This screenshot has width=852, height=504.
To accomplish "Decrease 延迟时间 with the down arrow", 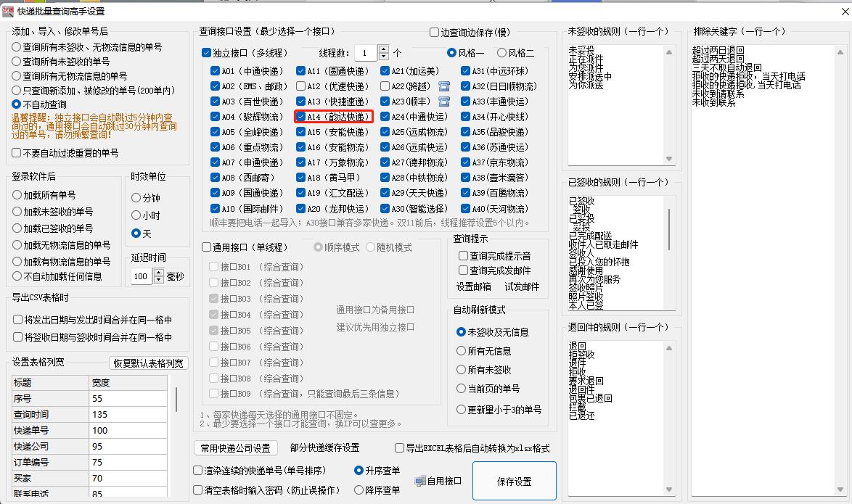I will coord(157,279).
